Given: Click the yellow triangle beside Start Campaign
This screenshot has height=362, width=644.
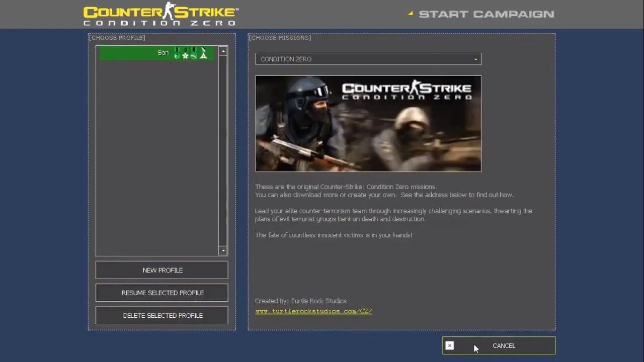Looking at the screenshot, I should tap(411, 14).
